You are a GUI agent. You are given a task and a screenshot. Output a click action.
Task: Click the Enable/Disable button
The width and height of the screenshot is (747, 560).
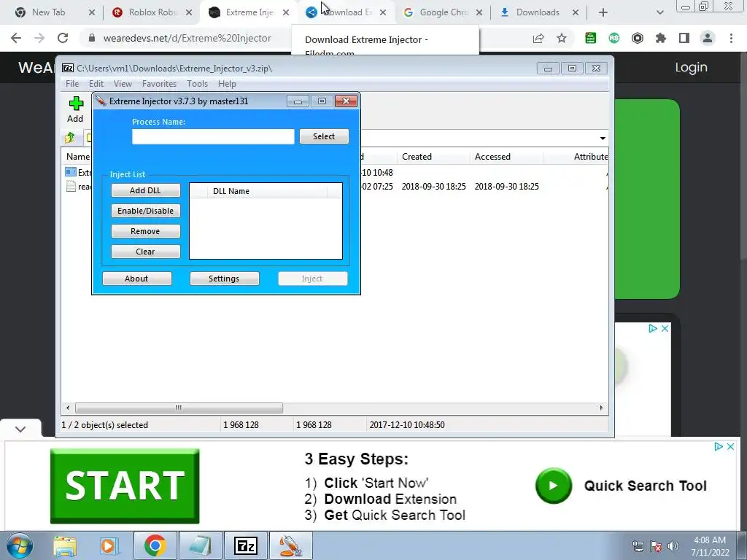pyautogui.click(x=145, y=211)
